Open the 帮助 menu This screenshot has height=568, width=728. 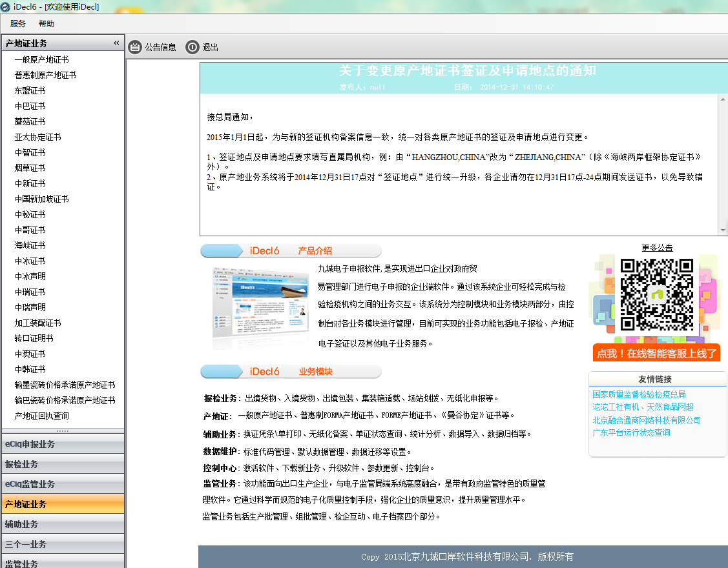tap(47, 24)
